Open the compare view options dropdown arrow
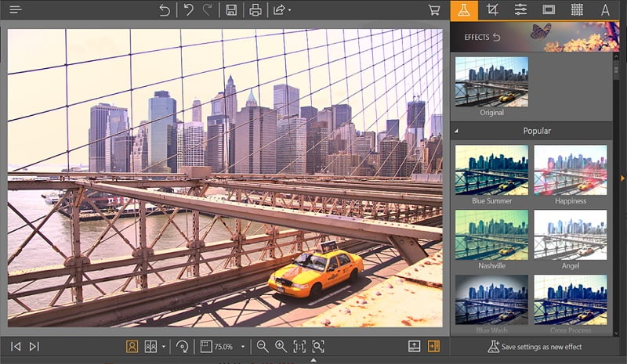The height and width of the screenshot is (364, 627). (163, 347)
